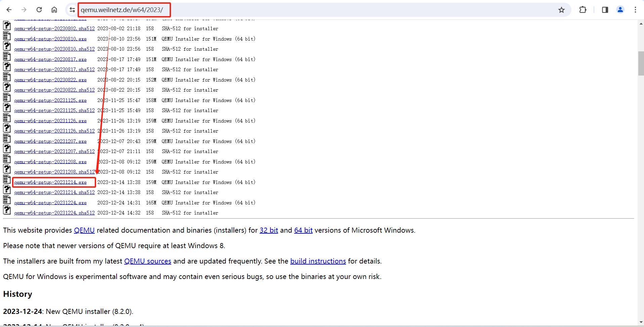644x327 pixels.
Task: Click the page scrollbar down arrow
Action: (x=641, y=322)
